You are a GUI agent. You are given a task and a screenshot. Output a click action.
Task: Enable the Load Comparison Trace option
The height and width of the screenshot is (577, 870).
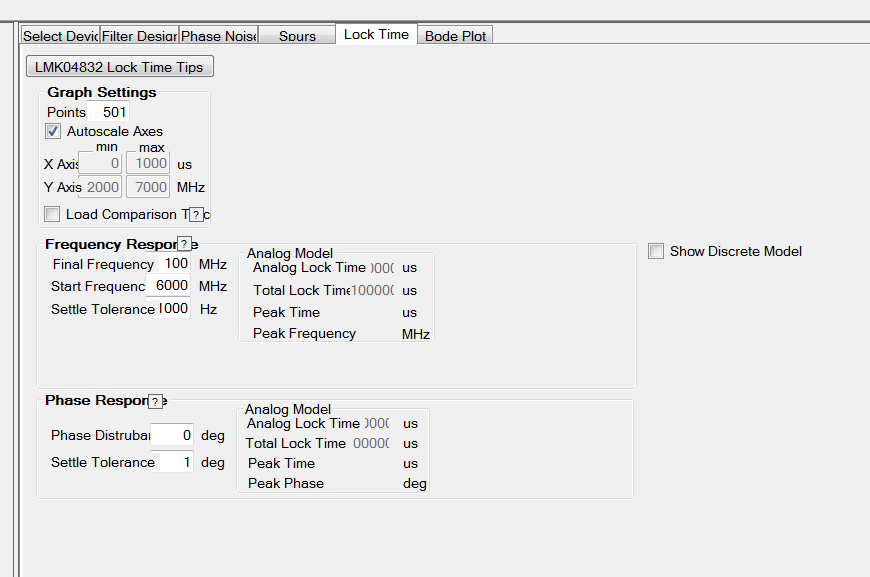(x=51, y=213)
